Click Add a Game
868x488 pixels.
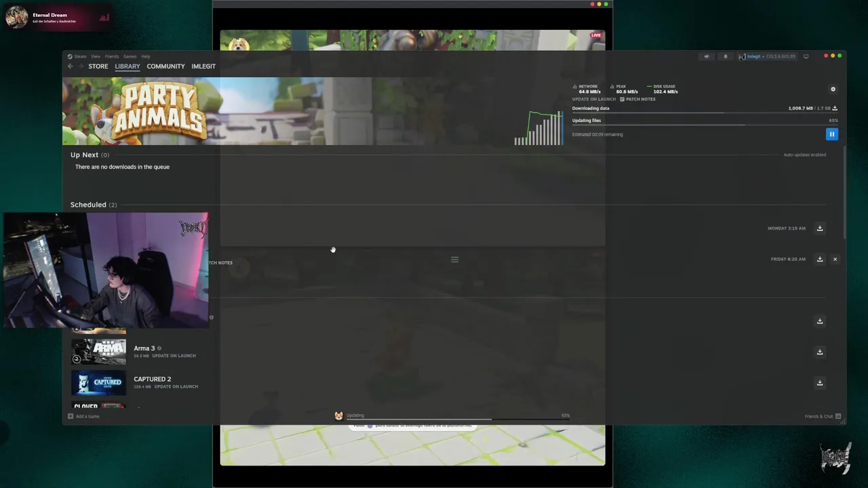(x=83, y=416)
